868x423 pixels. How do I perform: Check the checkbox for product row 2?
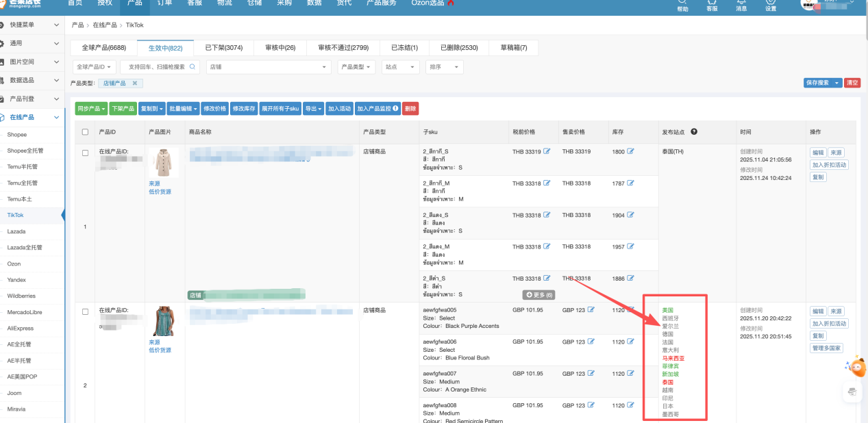86,311
